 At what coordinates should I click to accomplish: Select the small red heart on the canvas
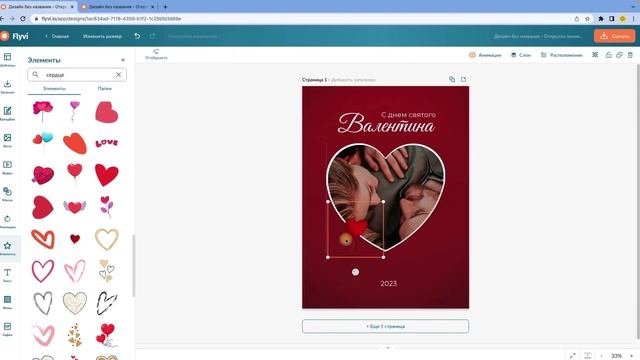357,228
